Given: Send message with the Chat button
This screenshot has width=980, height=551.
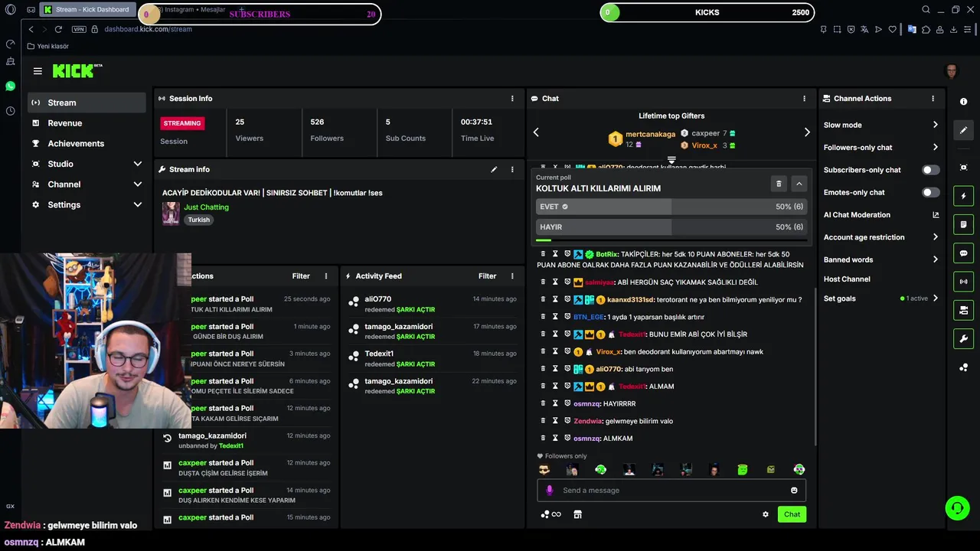Looking at the screenshot, I should (x=792, y=514).
